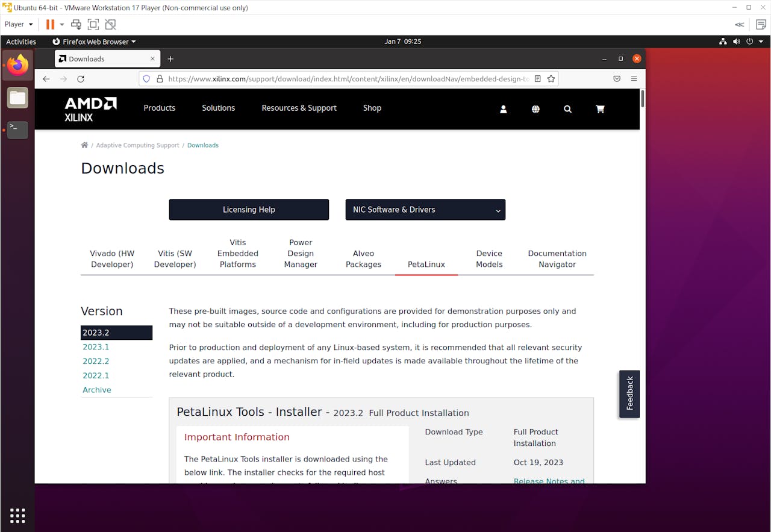This screenshot has width=771, height=532.
Task: Open the Feedback side tab
Action: coord(629,394)
